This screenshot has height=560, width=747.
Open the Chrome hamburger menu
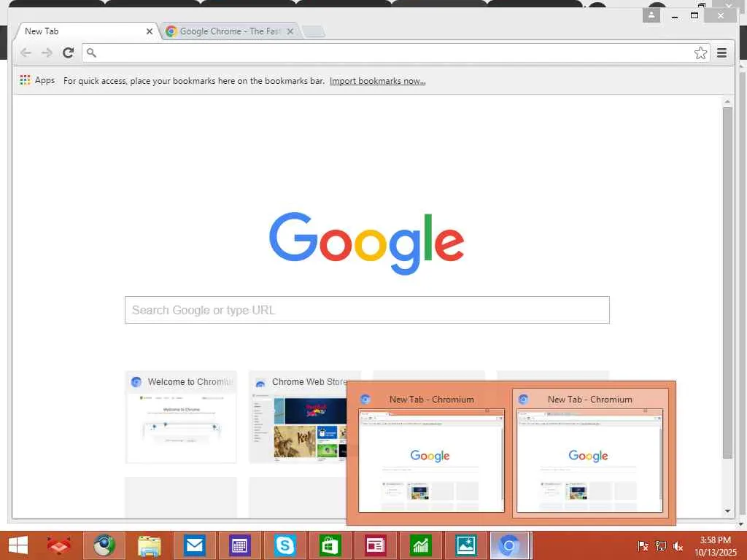coord(721,52)
